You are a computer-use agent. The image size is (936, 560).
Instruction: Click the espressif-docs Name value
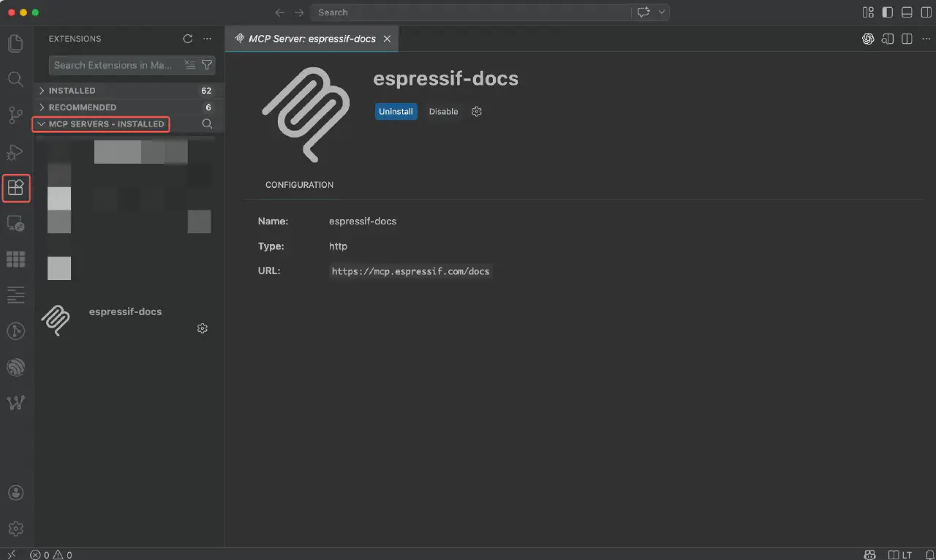[x=363, y=221]
